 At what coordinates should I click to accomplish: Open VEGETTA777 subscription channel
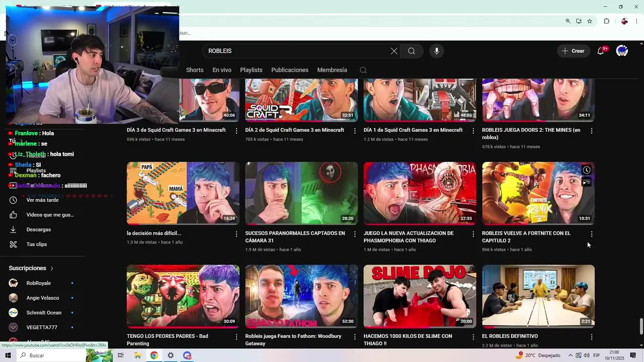[x=42, y=327]
